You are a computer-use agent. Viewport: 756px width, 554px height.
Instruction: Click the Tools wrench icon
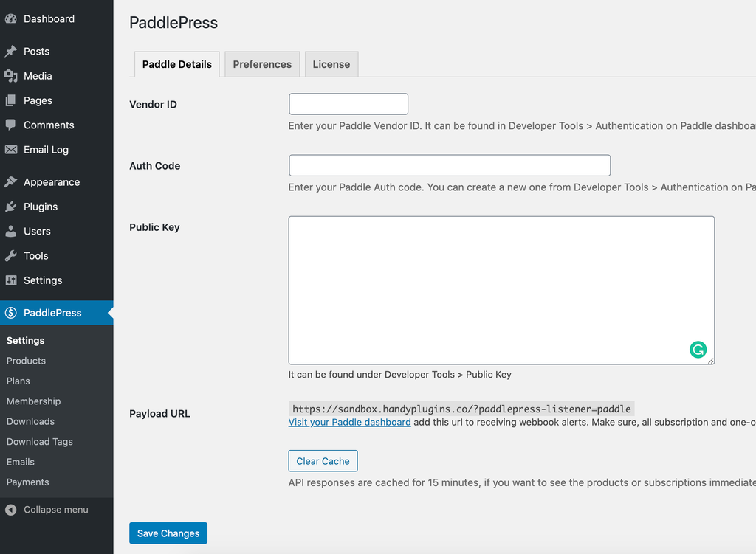10,256
